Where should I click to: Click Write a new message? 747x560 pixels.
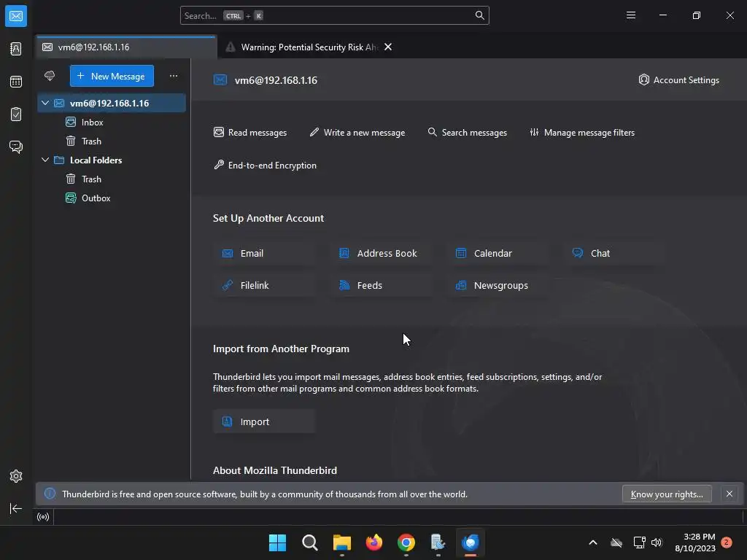(x=357, y=133)
